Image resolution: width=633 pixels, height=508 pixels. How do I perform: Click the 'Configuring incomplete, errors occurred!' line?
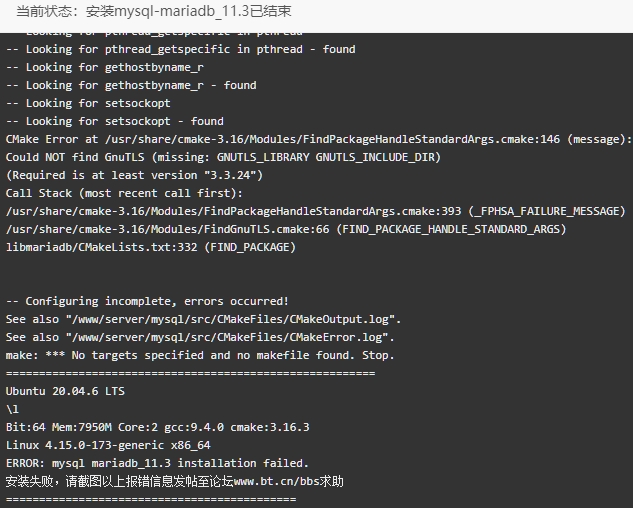coord(147,301)
